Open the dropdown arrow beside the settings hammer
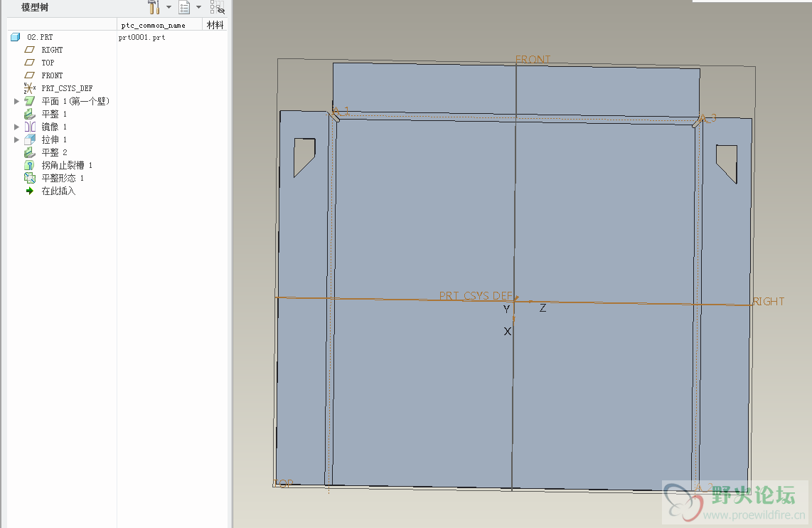The image size is (812, 528). tap(169, 7)
